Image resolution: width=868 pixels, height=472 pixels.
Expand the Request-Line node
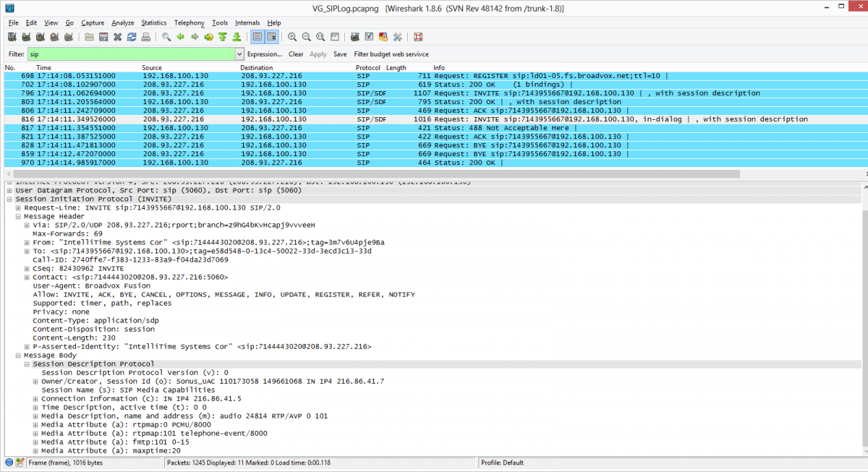[x=18, y=207]
